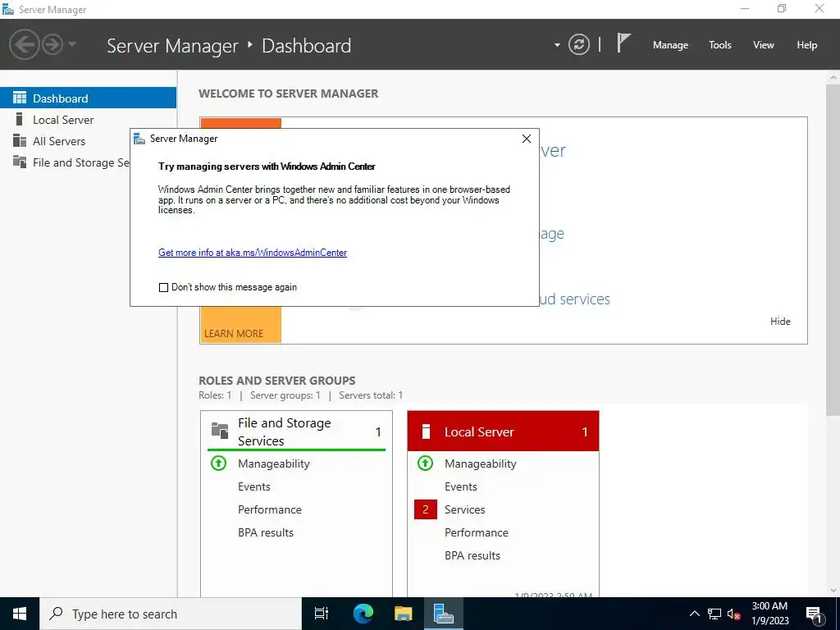Select Local Server in the sidebar
The height and width of the screenshot is (630, 840).
coord(88,120)
